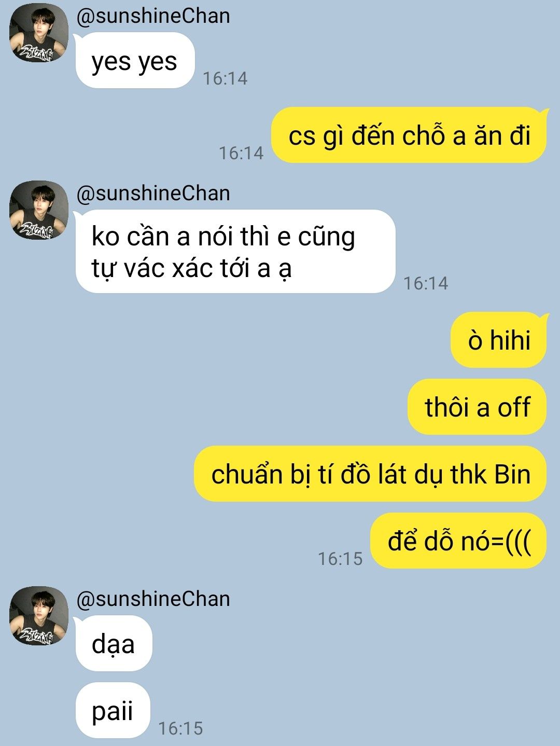The height and width of the screenshot is (746, 560).
Task: Open the sunshineChan avatar beside "yes yes"
Action: coord(39,33)
